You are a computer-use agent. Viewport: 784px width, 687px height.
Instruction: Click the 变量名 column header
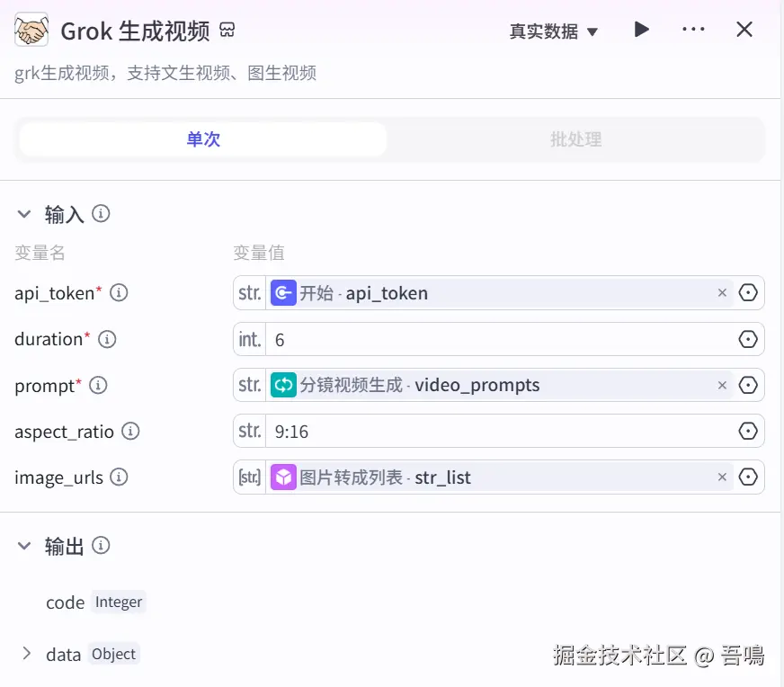[x=40, y=253]
